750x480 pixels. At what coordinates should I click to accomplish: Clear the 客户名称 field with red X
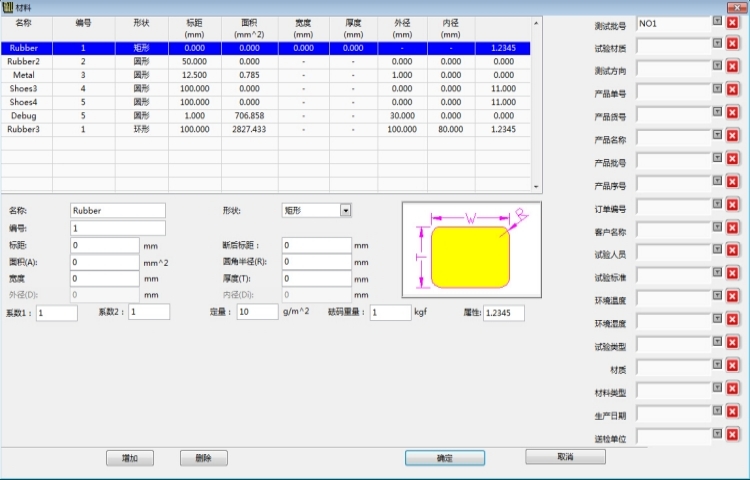click(x=732, y=231)
